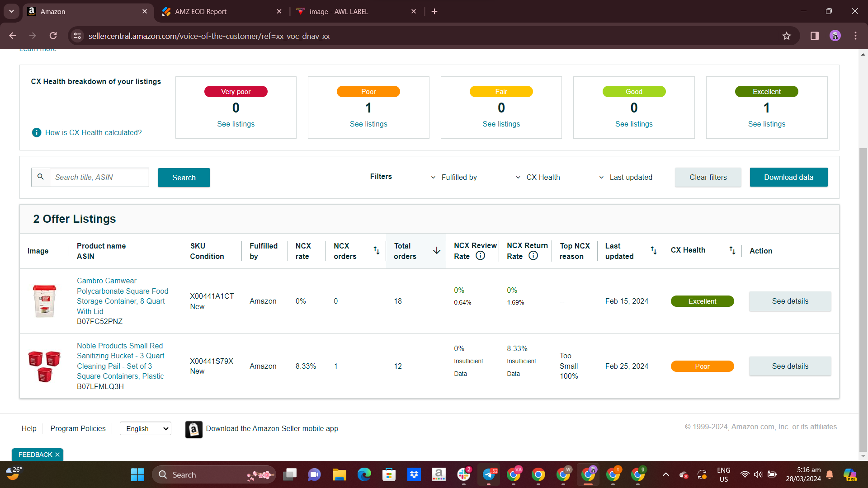Focus the Search title, ASIN field
The height and width of the screenshot is (488, 868).
[99, 177]
